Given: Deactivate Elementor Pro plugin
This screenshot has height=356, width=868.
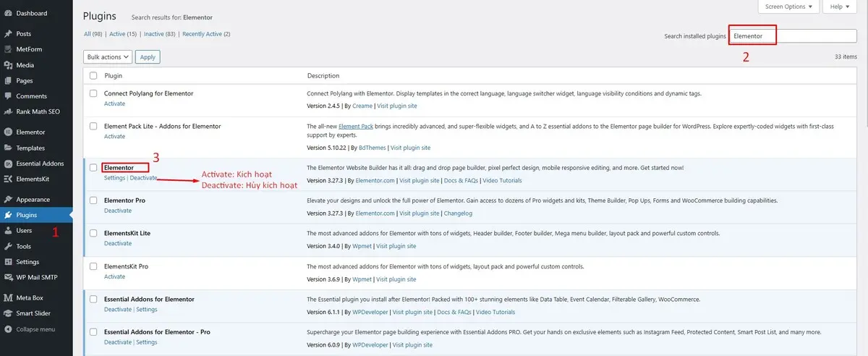Looking at the screenshot, I should pos(118,211).
